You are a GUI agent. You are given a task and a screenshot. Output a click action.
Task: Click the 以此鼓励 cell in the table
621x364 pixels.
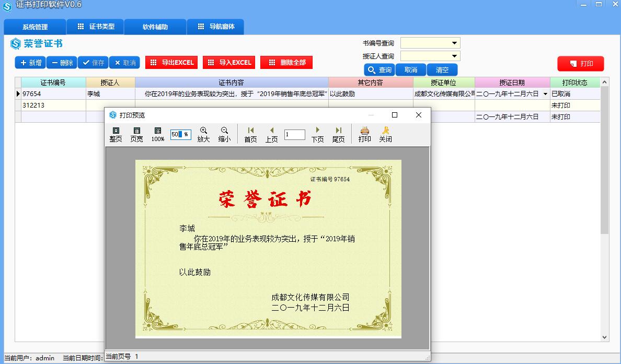click(x=370, y=94)
